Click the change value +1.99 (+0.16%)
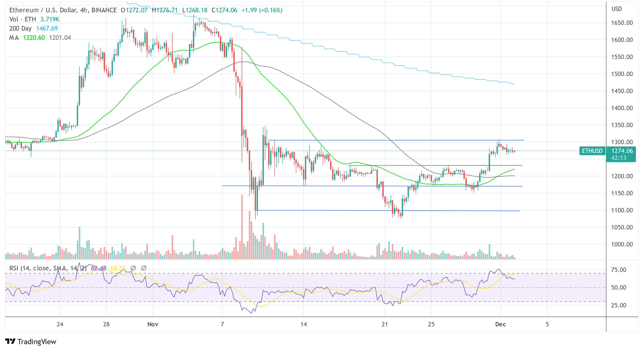 click(x=262, y=10)
